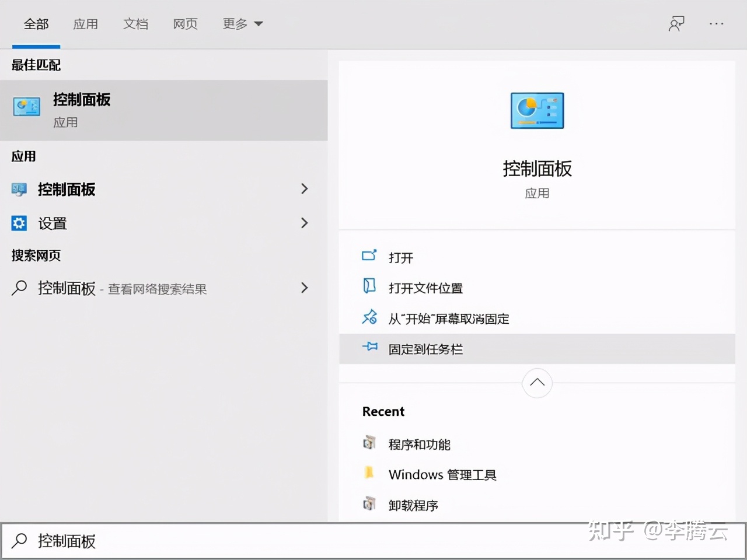Unpin from Start via 从开始屏幕取消固定
This screenshot has width=747, height=560.
point(448,318)
